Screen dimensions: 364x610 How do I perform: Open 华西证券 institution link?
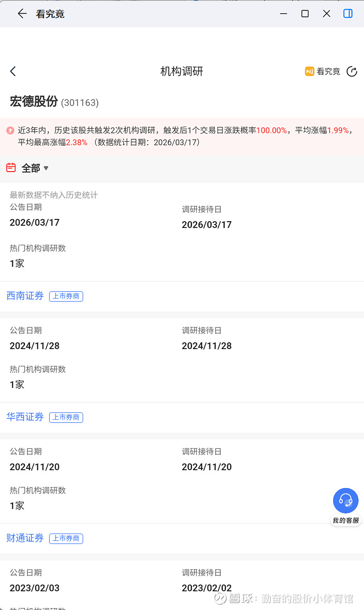[25, 417]
